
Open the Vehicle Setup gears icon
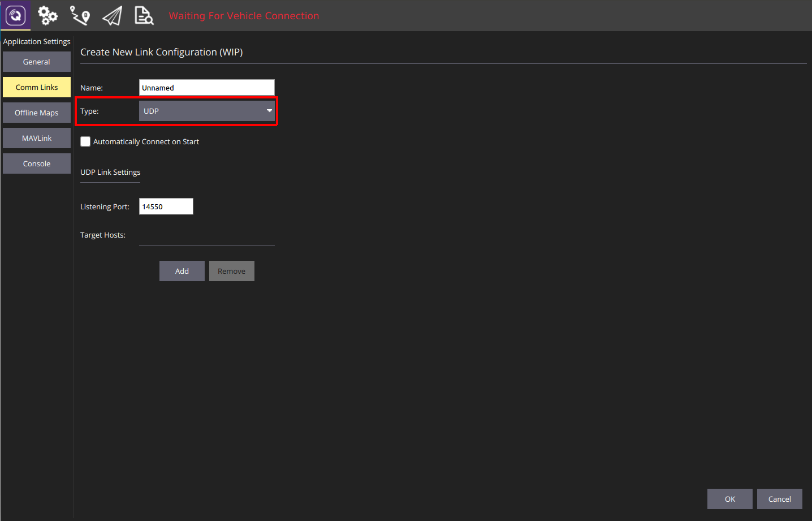click(x=47, y=15)
